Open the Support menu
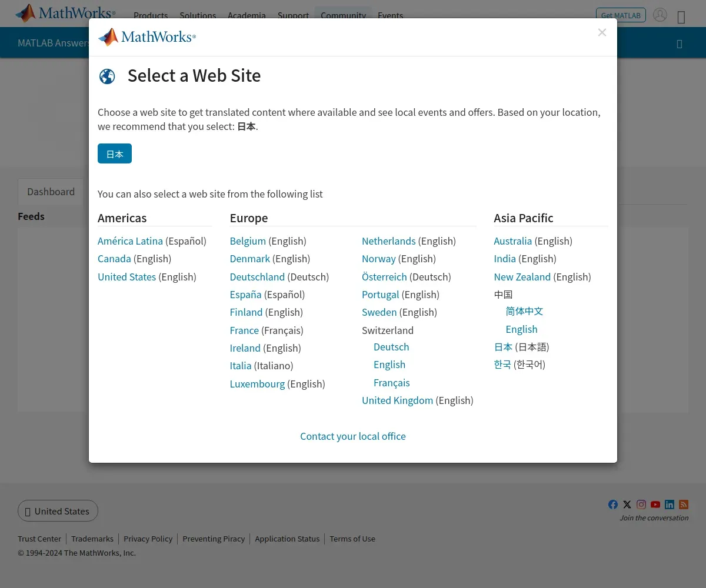 point(293,16)
